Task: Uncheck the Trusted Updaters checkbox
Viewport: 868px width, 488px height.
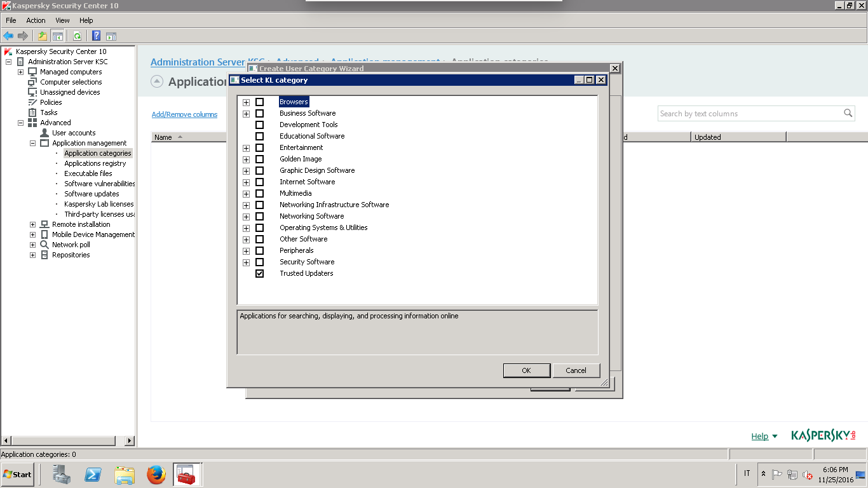Action: (259, 273)
